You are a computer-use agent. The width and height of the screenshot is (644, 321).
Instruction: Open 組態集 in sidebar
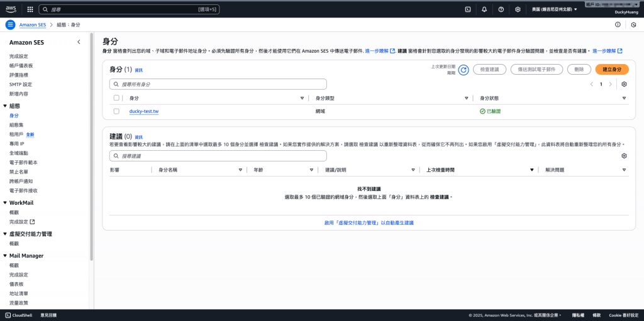(x=16, y=125)
